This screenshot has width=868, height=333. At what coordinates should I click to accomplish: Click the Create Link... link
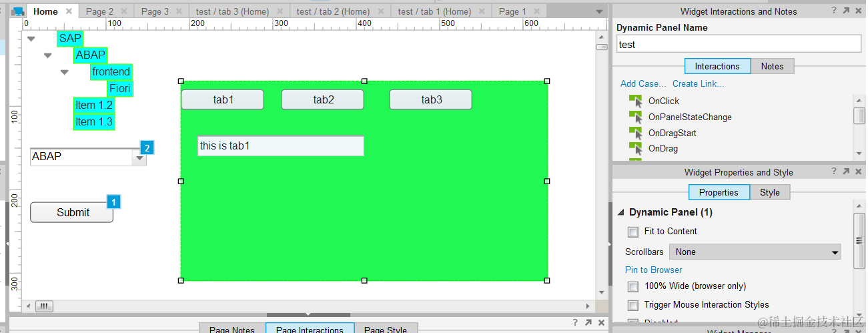coord(699,83)
